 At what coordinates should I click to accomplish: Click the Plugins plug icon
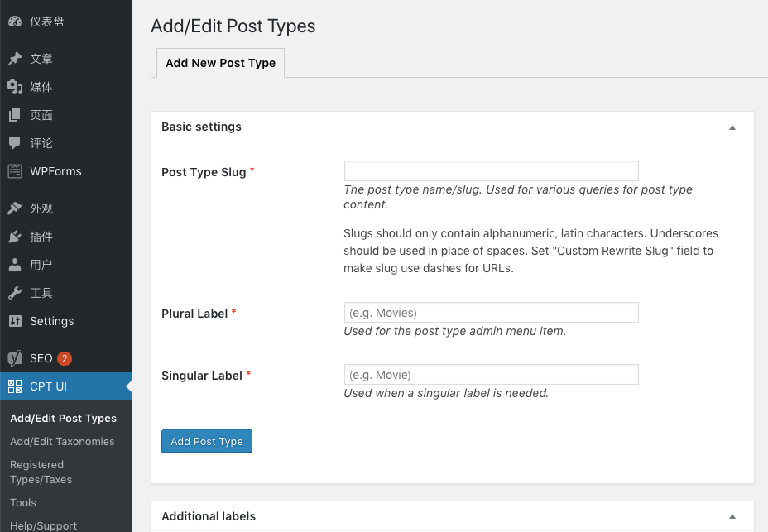(15, 237)
